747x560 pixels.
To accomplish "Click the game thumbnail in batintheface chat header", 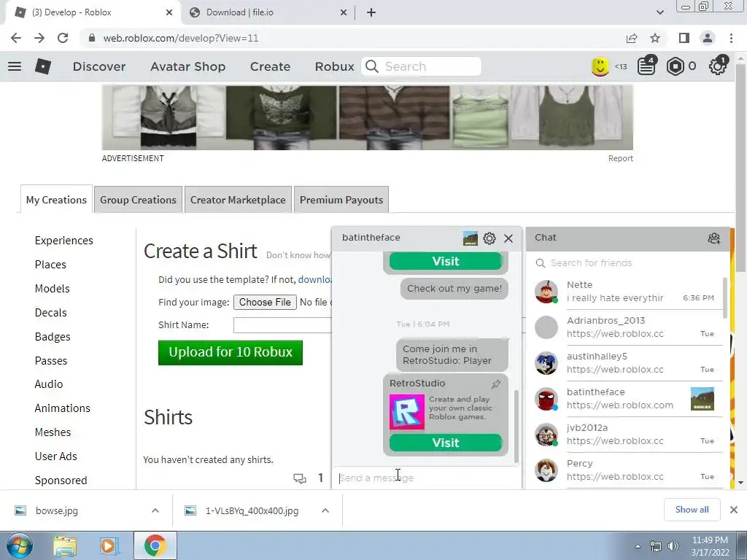I will pos(470,238).
